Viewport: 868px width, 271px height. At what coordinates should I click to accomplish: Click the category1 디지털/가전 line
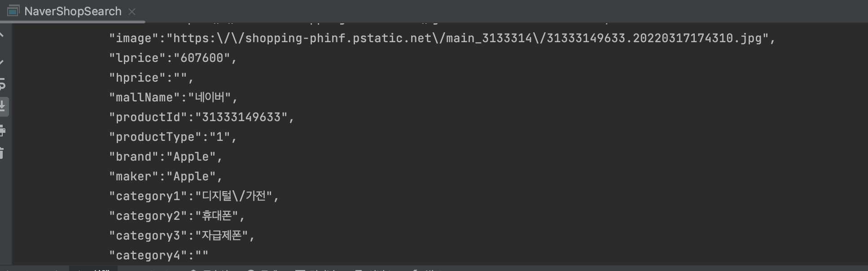pos(194,196)
